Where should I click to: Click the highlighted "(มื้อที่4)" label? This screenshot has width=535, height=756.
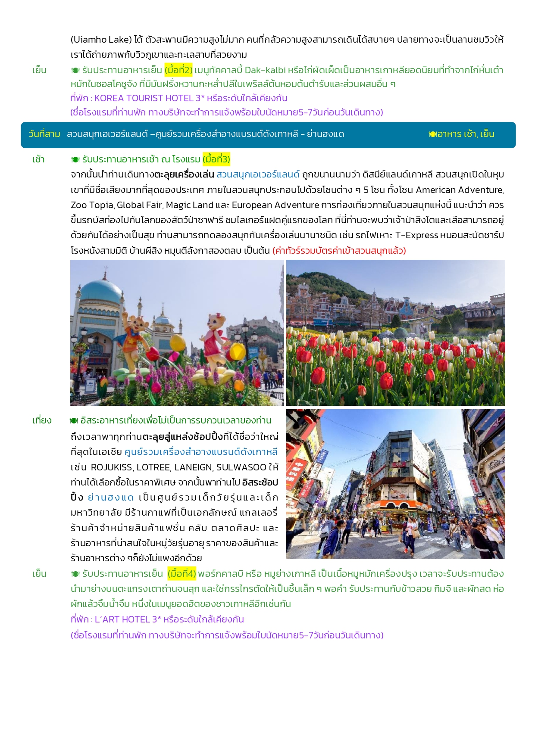click(x=182, y=573)
